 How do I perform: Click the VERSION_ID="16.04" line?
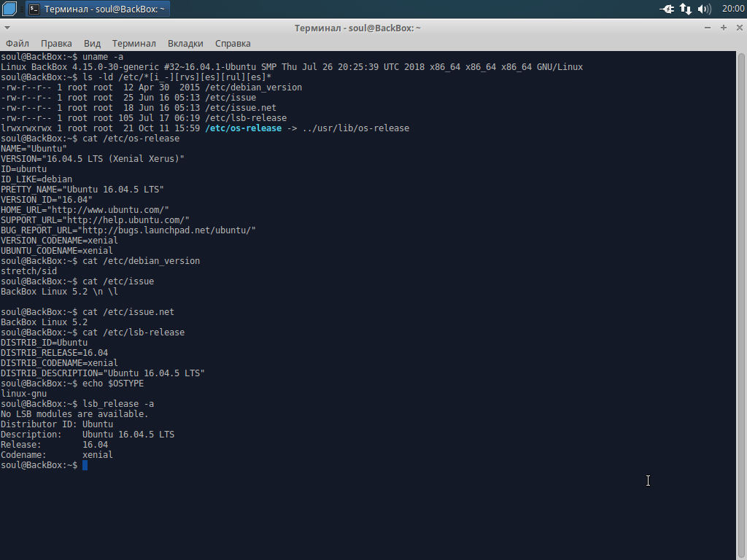[x=46, y=200]
